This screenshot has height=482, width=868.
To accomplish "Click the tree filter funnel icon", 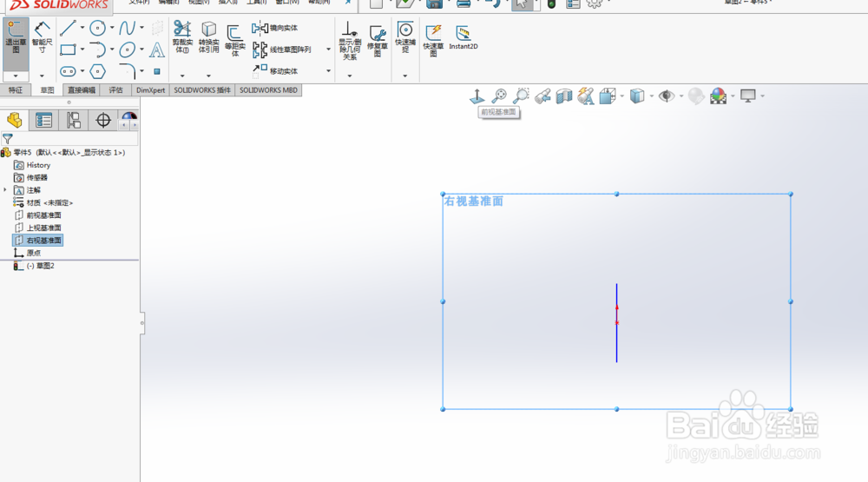I will click(8, 138).
